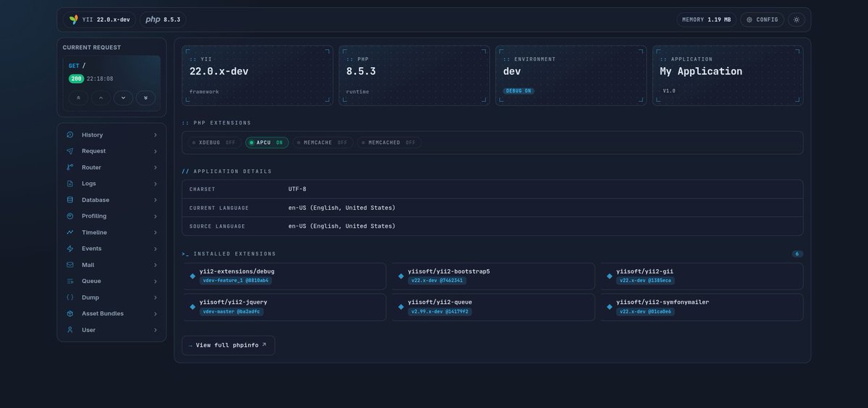Click the DEBUG ON badge
This screenshot has height=408, width=868.
coord(519,91)
